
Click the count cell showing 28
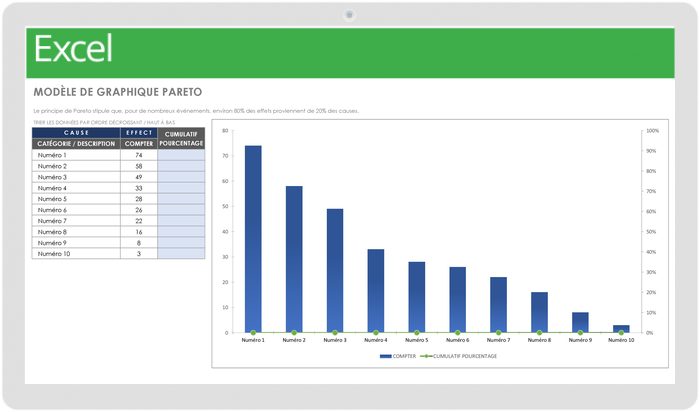[139, 199]
